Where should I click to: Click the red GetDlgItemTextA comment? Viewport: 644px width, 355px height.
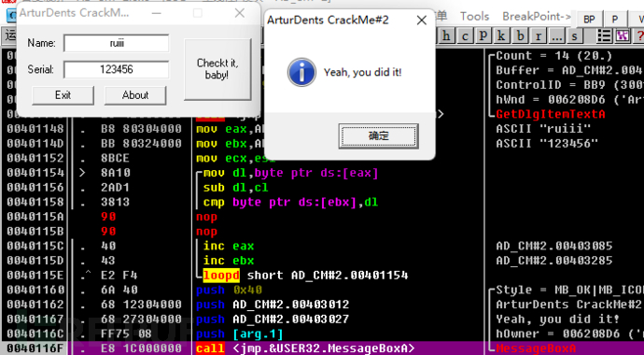[x=551, y=114]
